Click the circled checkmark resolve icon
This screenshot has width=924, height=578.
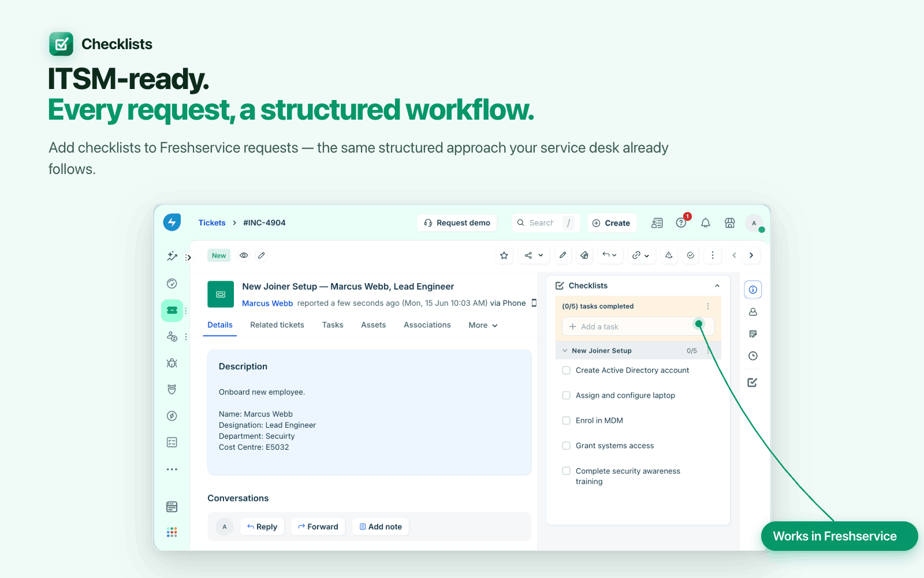pos(691,255)
